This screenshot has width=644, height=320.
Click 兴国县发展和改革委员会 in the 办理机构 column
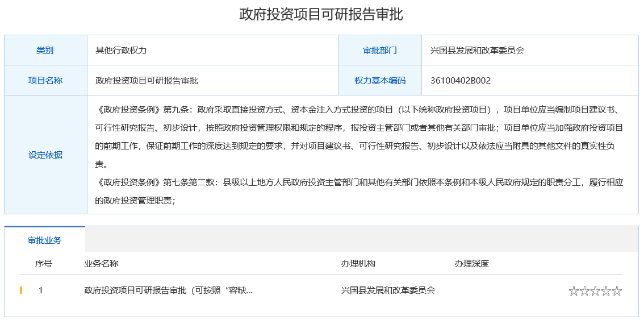tap(388, 290)
